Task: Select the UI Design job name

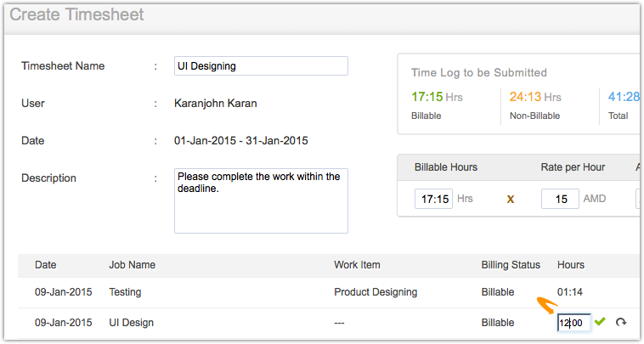Action: point(132,323)
